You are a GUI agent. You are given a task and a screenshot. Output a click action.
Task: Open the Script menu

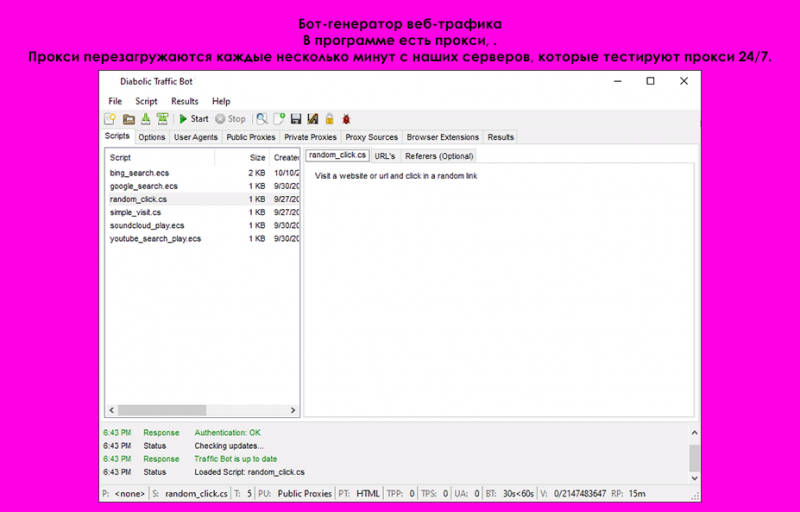(x=146, y=101)
